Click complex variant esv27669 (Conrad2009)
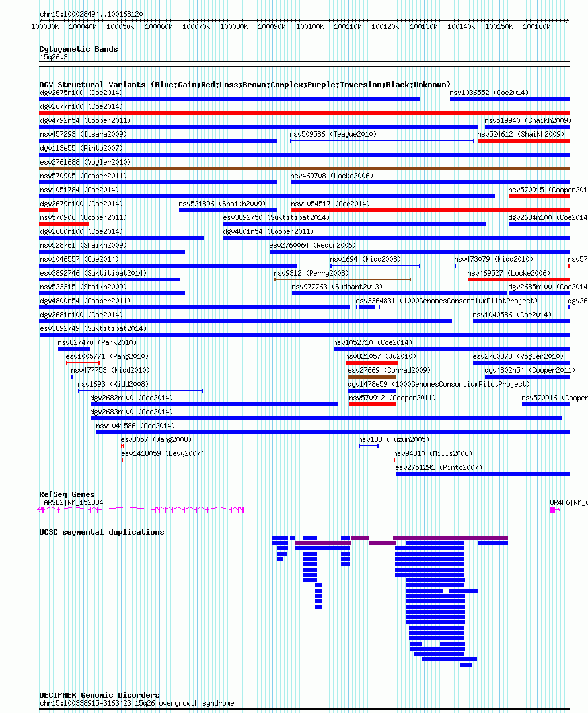 coord(389,370)
